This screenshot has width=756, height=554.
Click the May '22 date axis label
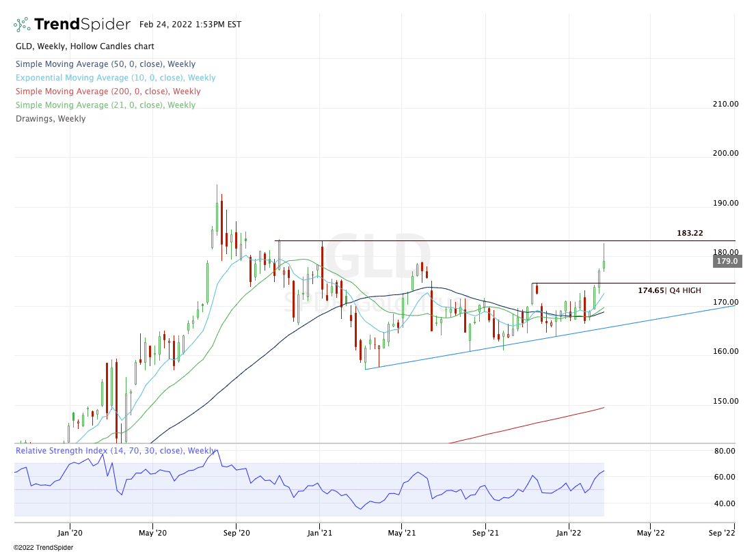pos(651,533)
